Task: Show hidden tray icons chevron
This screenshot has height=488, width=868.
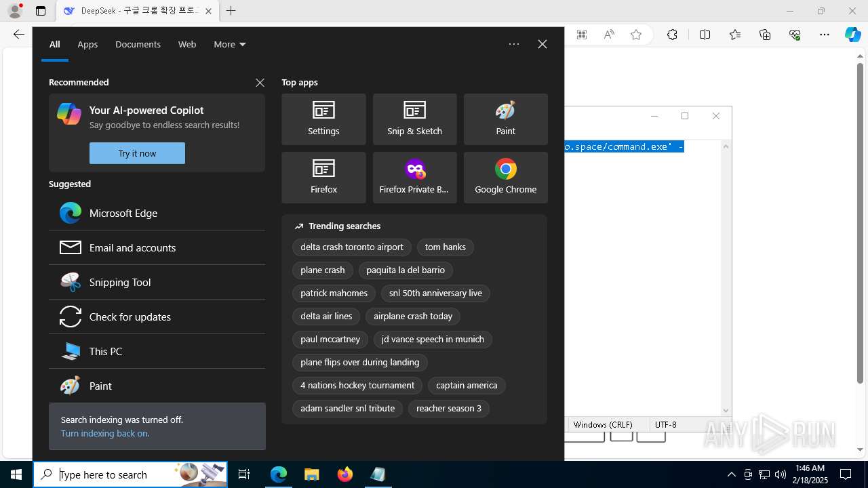Action: point(731,474)
